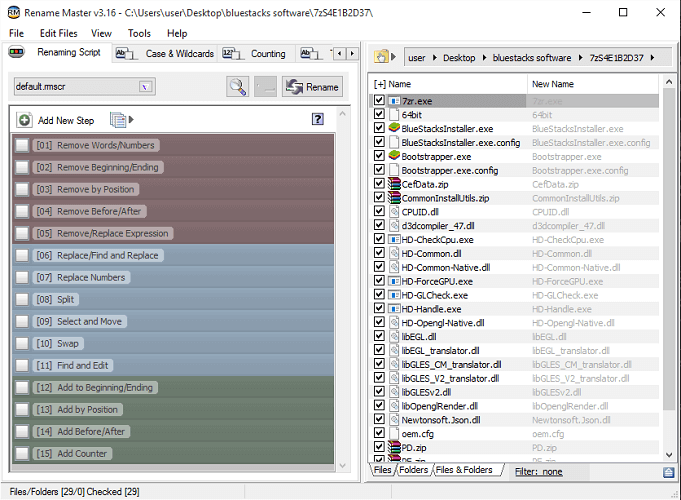Click the Add New Step plus icon

(24, 120)
